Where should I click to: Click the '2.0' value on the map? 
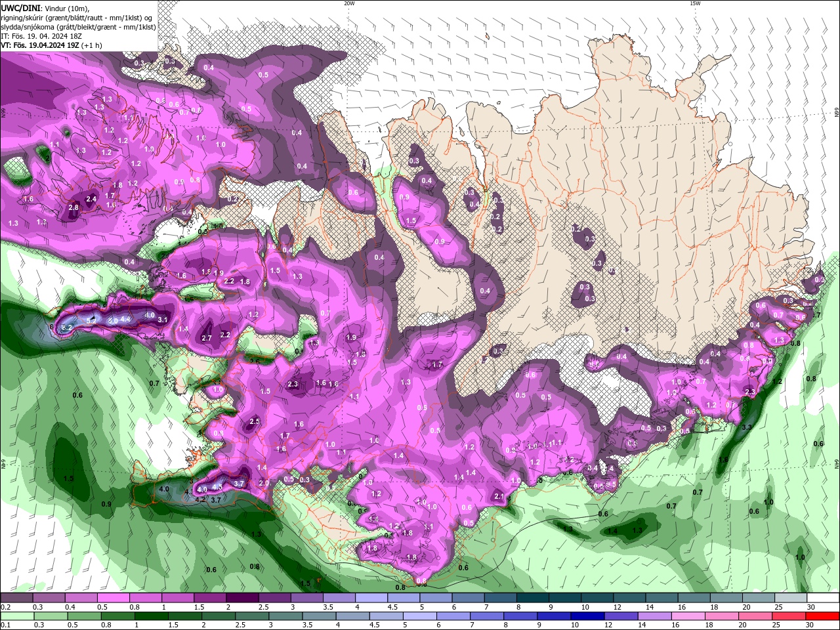click(x=264, y=483)
